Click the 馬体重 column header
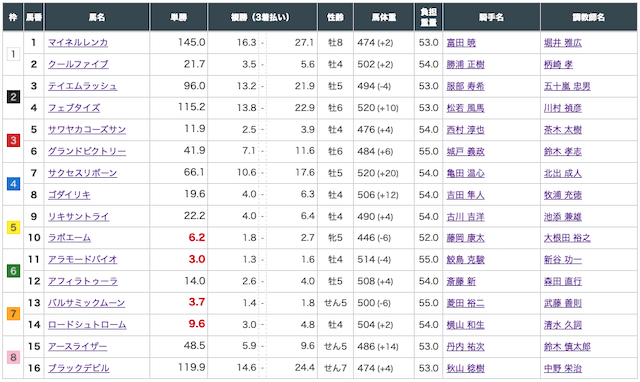The width and height of the screenshot is (640, 382). 384,17
